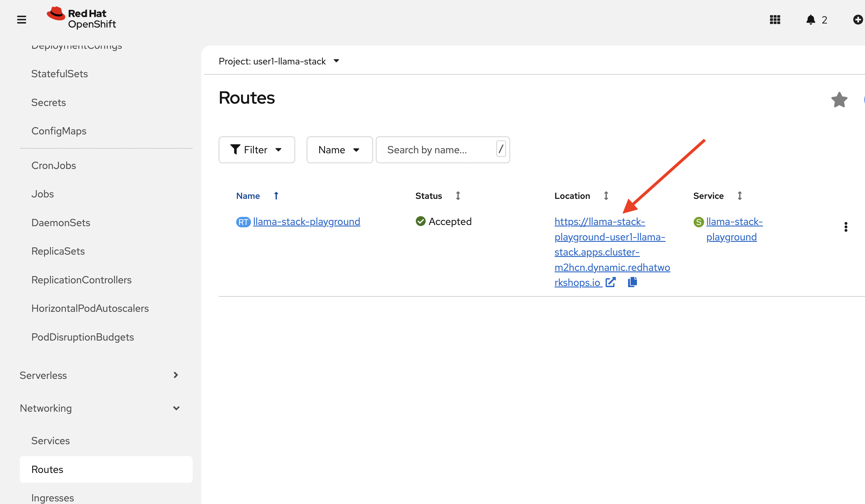Open the notifications bell

tap(810, 19)
